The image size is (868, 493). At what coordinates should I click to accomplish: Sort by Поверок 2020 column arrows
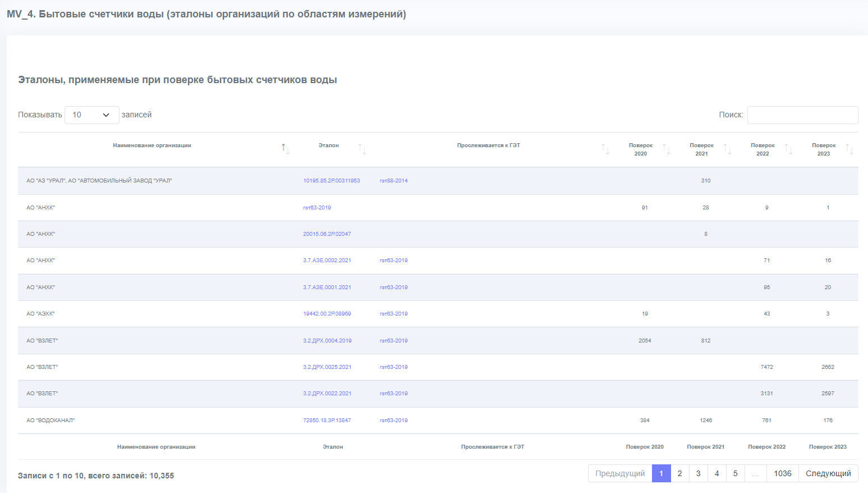point(667,149)
